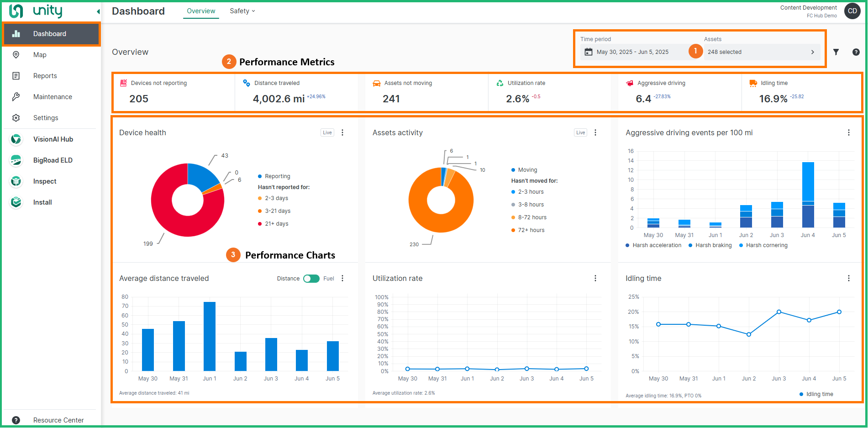Open the Map section in the sidebar

click(x=40, y=54)
